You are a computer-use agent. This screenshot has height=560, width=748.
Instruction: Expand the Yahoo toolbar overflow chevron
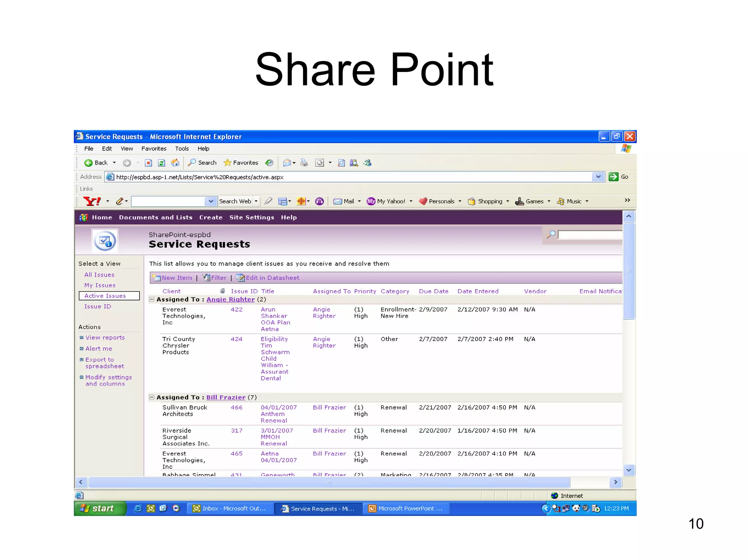[627, 200]
